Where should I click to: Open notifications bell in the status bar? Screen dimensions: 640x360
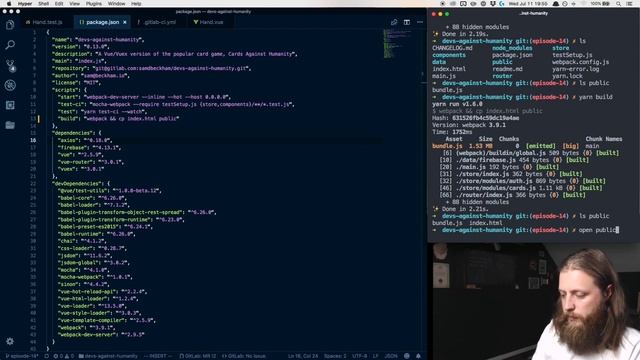418,356
